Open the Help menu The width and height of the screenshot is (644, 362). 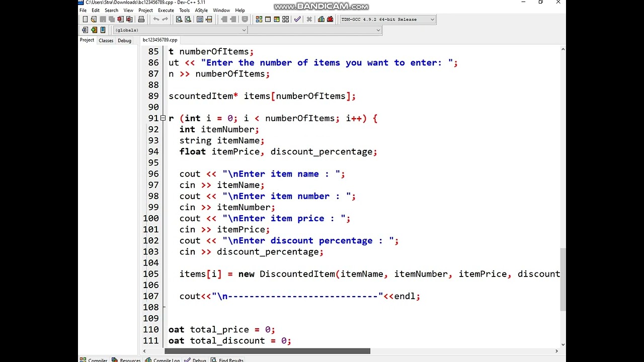pos(240,11)
